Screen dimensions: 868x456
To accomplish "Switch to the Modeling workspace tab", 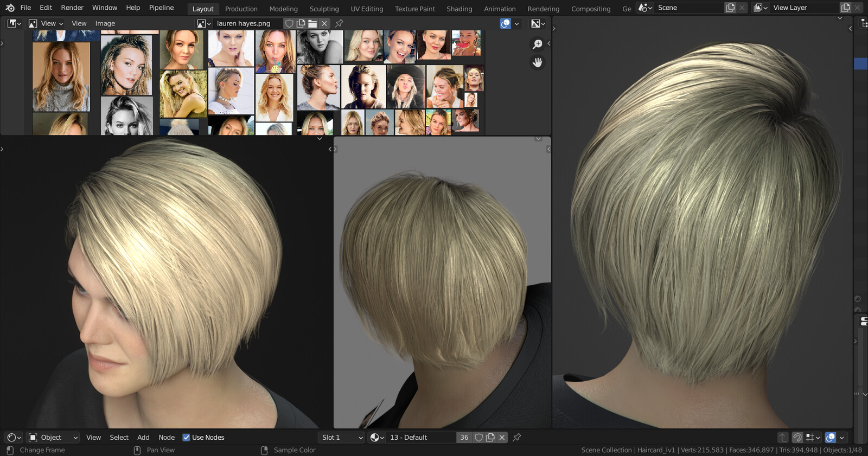I will click(284, 9).
